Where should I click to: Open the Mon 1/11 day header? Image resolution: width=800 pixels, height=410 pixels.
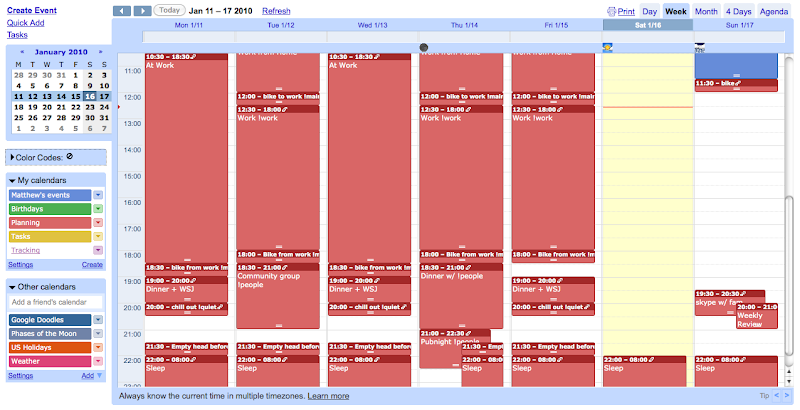[x=189, y=25]
